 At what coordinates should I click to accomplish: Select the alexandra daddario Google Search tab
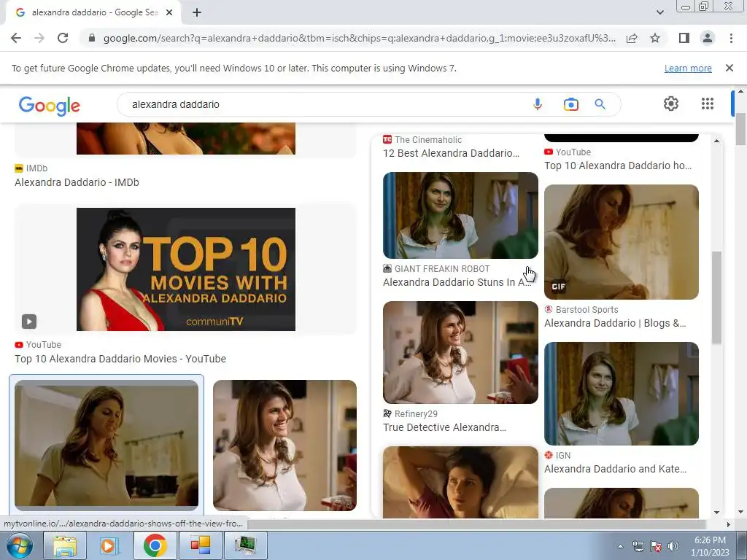click(94, 13)
